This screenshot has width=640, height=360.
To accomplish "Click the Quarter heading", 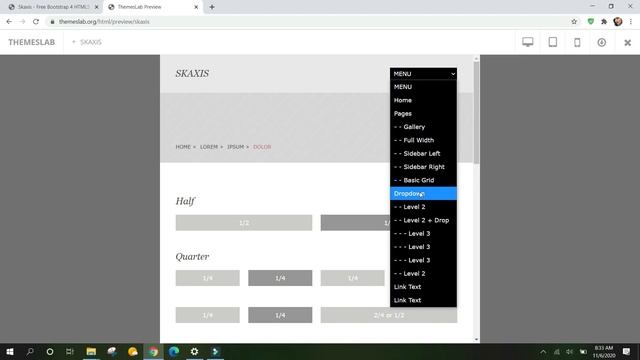I will point(192,256).
